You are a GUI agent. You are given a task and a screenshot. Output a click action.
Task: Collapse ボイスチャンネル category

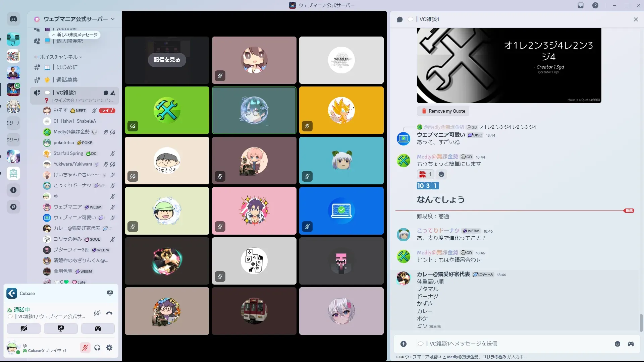click(59, 57)
